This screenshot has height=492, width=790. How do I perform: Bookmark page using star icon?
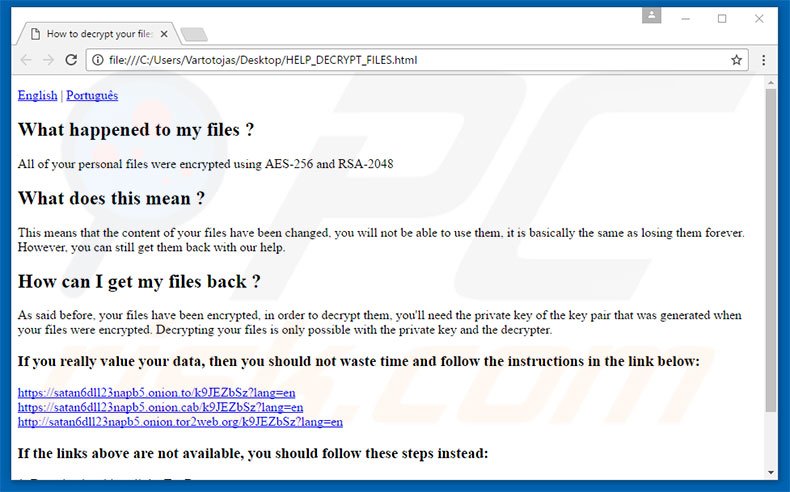(736, 60)
